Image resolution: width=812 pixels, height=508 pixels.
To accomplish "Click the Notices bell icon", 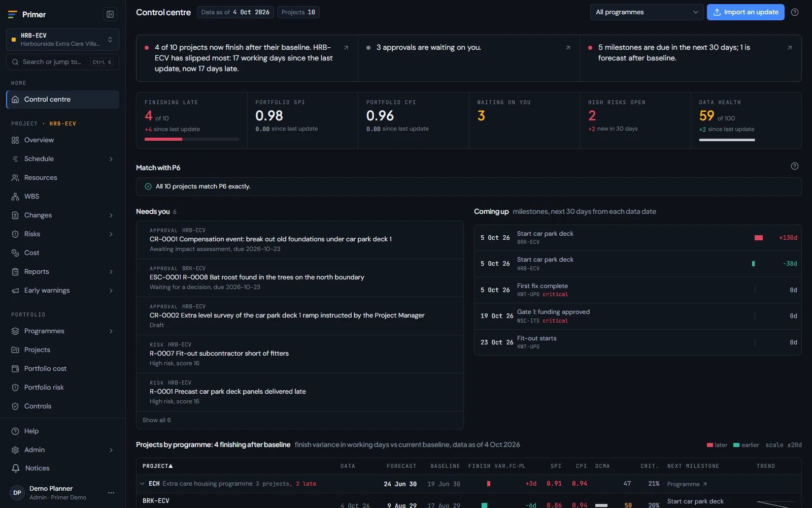I will tap(15, 468).
